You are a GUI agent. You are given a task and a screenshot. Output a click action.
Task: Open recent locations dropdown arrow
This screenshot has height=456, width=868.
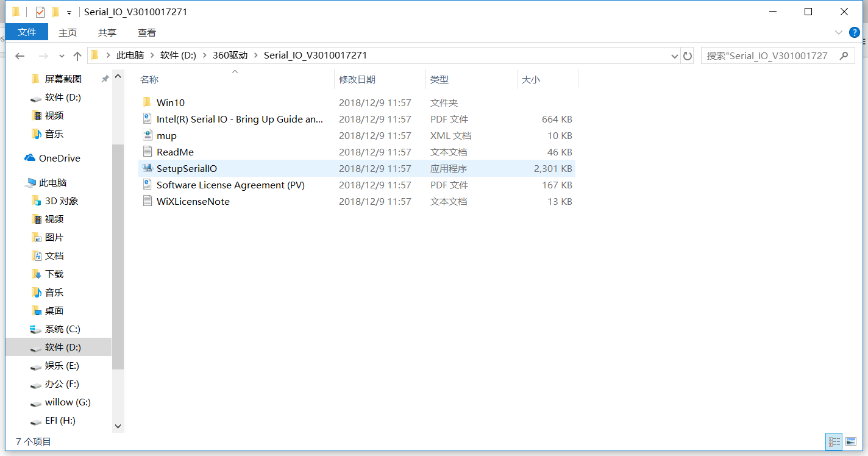click(x=61, y=55)
